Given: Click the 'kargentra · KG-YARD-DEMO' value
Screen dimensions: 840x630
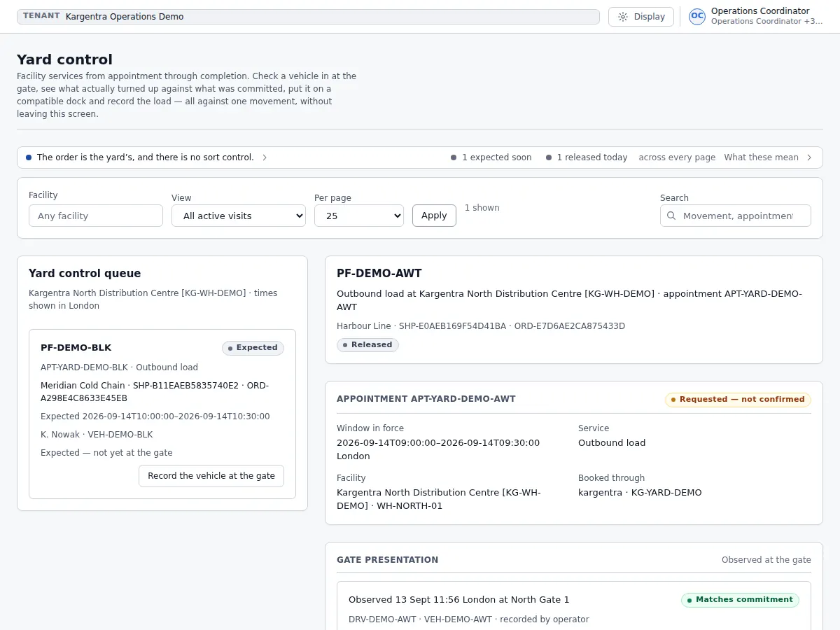Looking at the screenshot, I should click(x=640, y=493).
